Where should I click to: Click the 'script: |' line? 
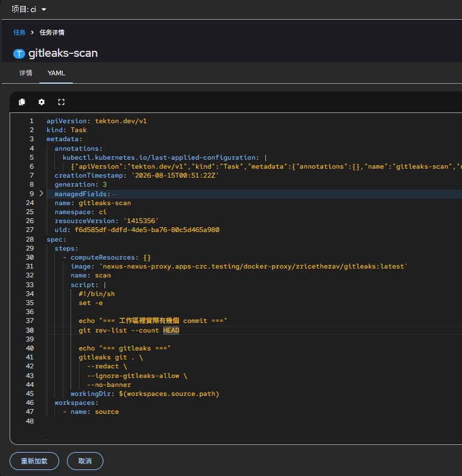point(88,285)
